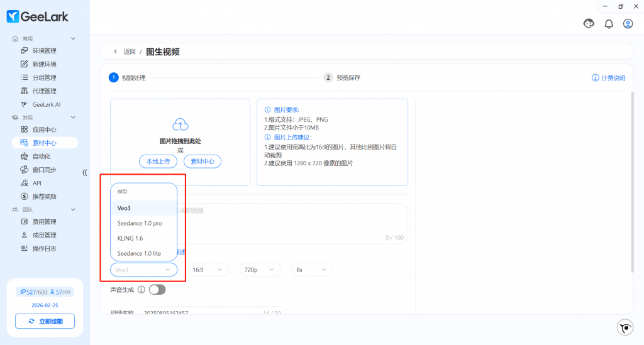Click the 本地上传 button
This screenshot has width=644, height=345.
[158, 162]
